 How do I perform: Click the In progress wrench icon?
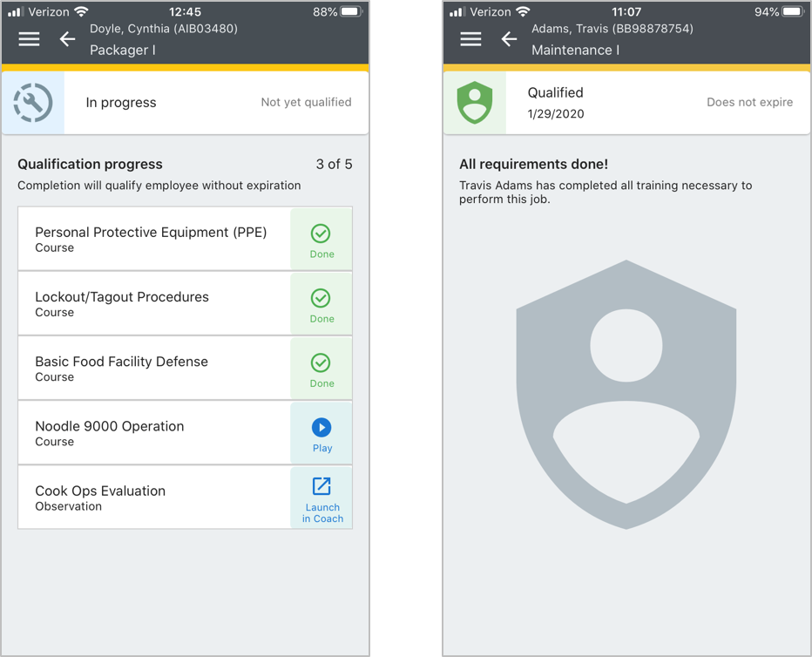pos(33,103)
